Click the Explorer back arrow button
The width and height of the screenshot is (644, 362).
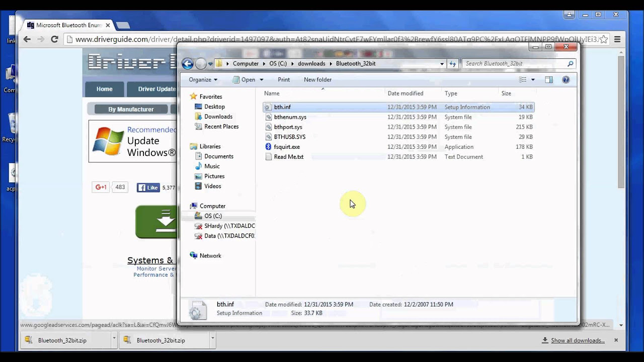pos(188,64)
